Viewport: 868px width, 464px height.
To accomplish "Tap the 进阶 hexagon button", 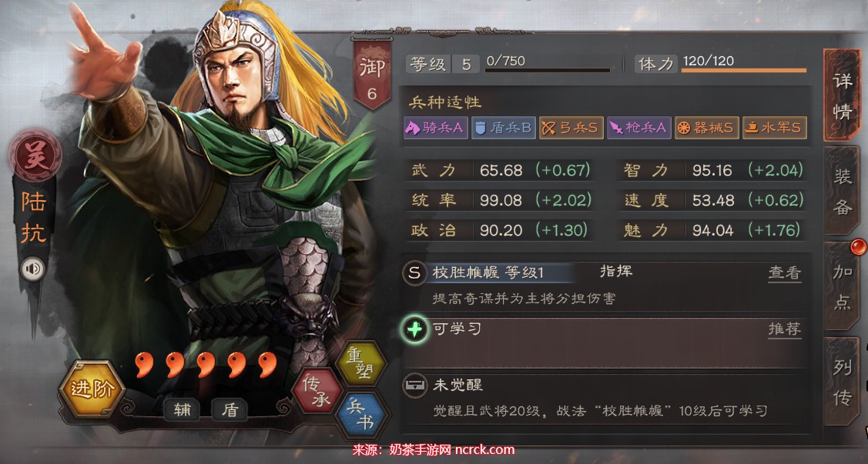I will click(x=92, y=389).
